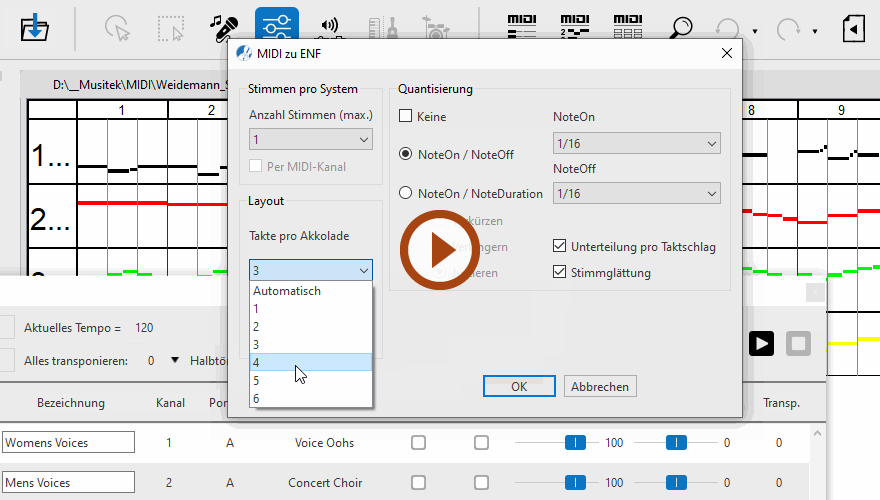This screenshot has width=880, height=500.
Task: Select the NoteOn / NoteDuration radio option
Action: (406, 194)
